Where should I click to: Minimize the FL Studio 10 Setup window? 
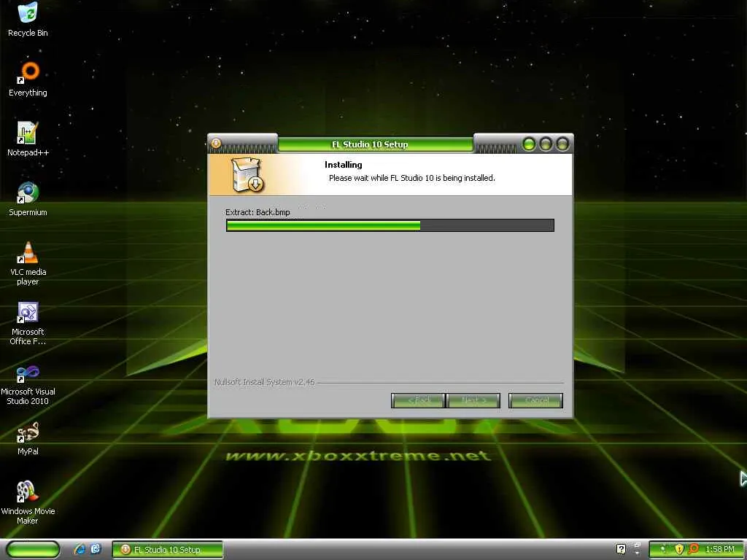529,144
